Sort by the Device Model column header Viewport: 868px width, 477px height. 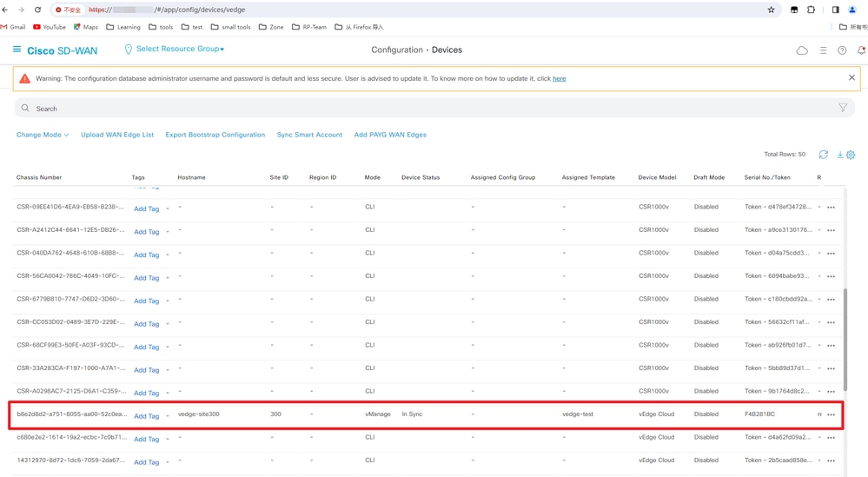tap(657, 177)
